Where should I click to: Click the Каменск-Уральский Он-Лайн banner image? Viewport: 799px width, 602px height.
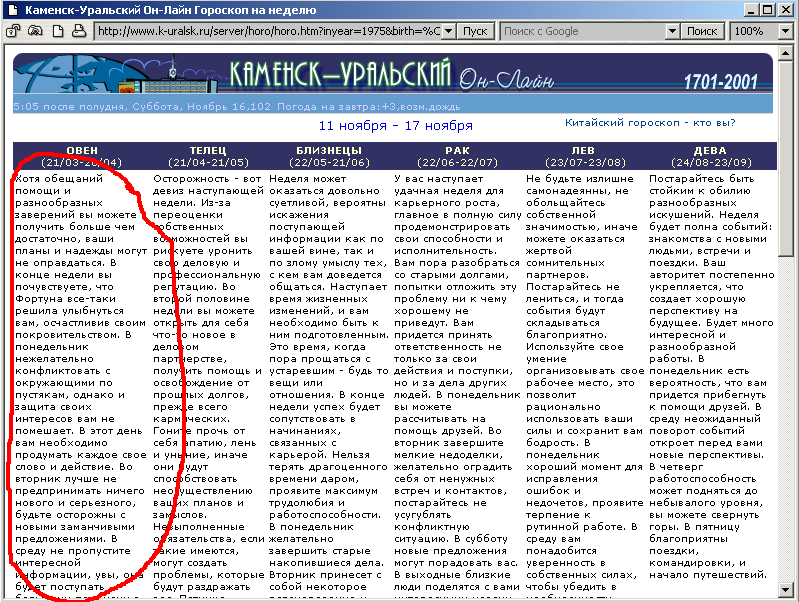click(x=393, y=73)
